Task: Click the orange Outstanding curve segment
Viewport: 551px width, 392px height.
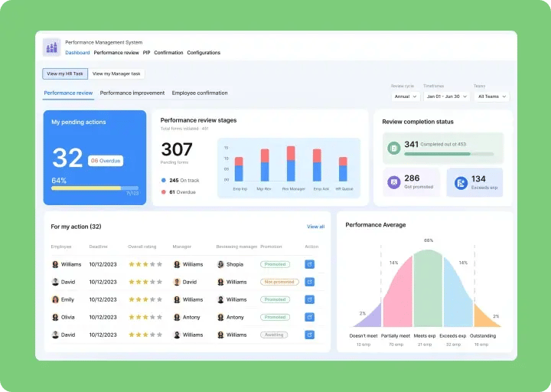Action: tap(484, 318)
